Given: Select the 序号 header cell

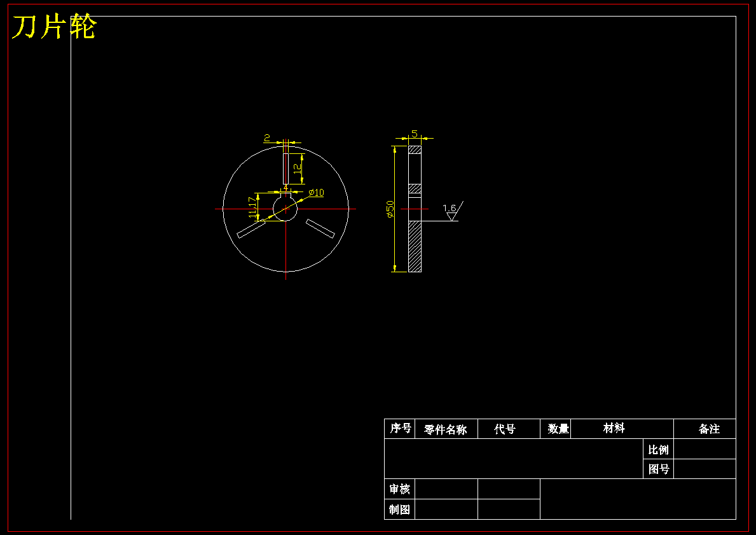Looking at the screenshot, I should (400, 428).
